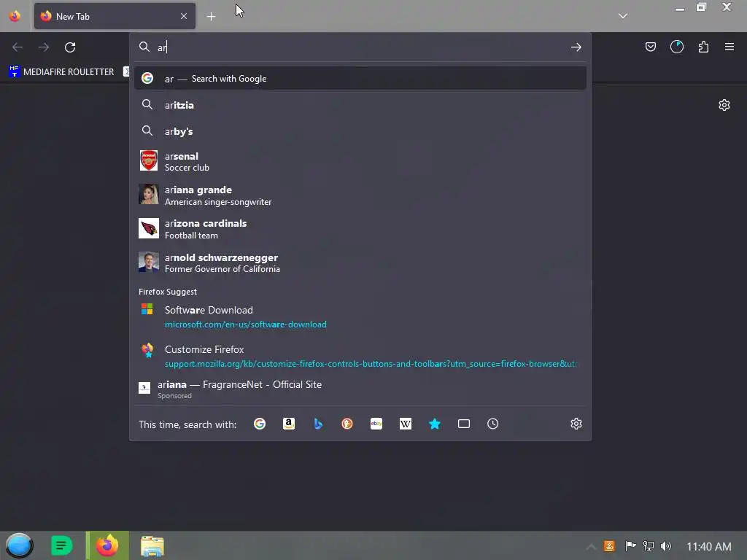This screenshot has height=560, width=747.
Task: Search this time with eBay
Action: (x=376, y=424)
